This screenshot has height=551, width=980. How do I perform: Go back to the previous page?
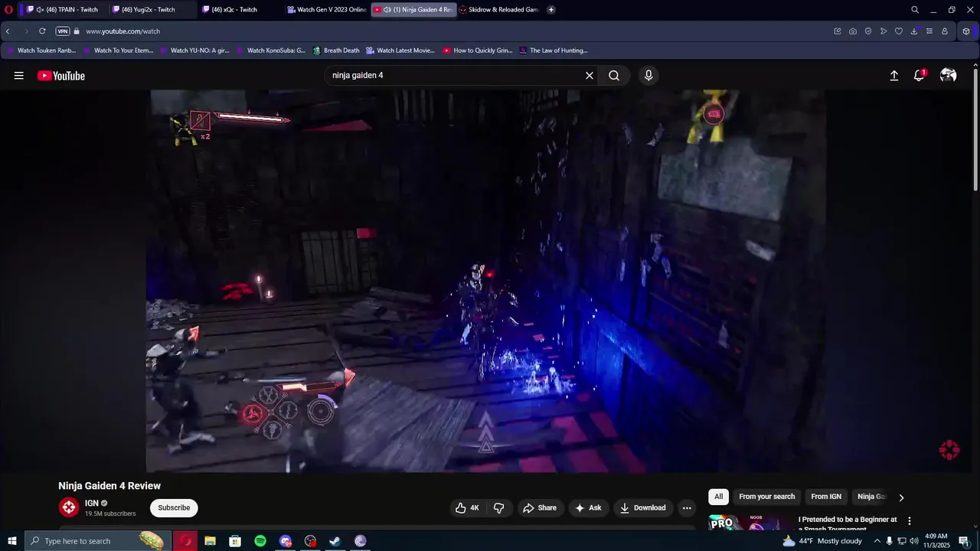[8, 31]
